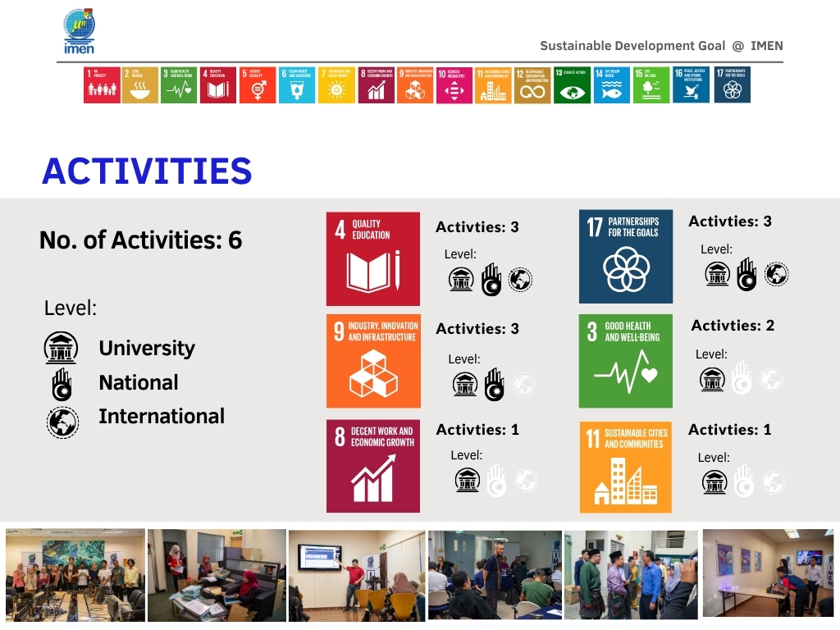Select the Gender Equality goal 5 icon
This screenshot has height=630, width=840.
pos(258,85)
